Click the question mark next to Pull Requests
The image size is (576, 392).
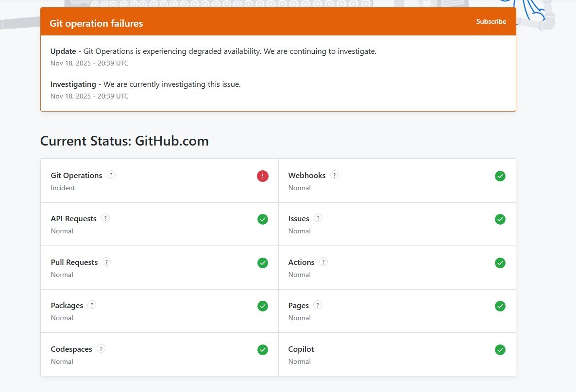[106, 262]
